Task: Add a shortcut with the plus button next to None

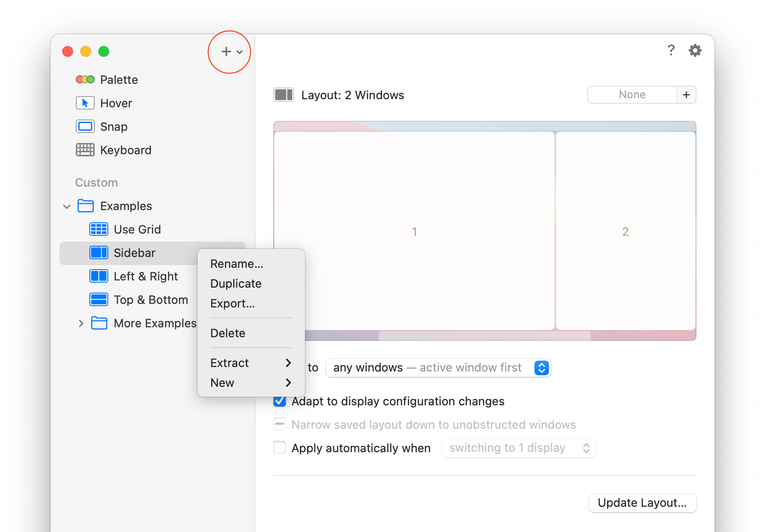Action: pos(687,95)
